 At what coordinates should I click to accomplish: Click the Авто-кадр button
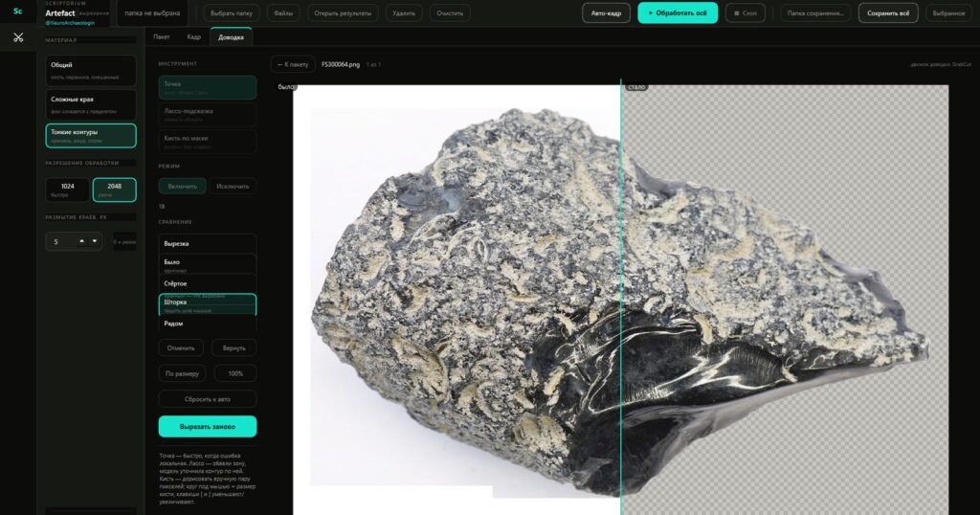pyautogui.click(x=606, y=13)
